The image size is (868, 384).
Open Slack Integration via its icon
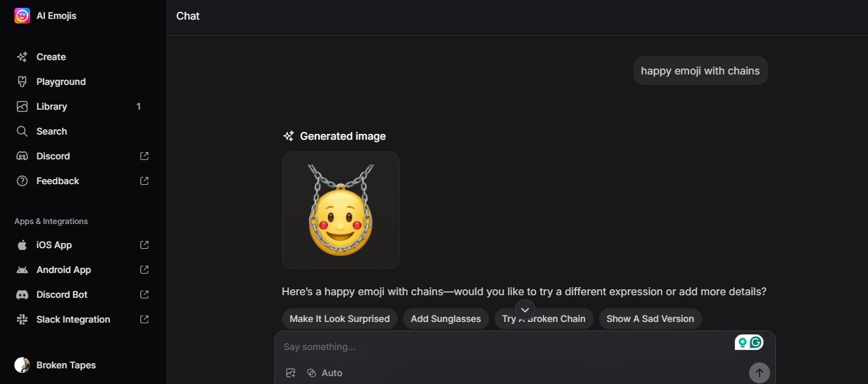22,319
